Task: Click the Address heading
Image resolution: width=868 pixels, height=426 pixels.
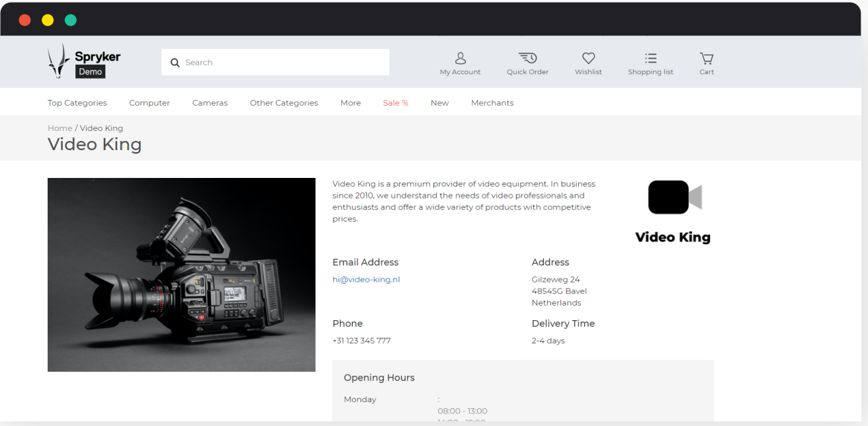Action: (x=550, y=262)
